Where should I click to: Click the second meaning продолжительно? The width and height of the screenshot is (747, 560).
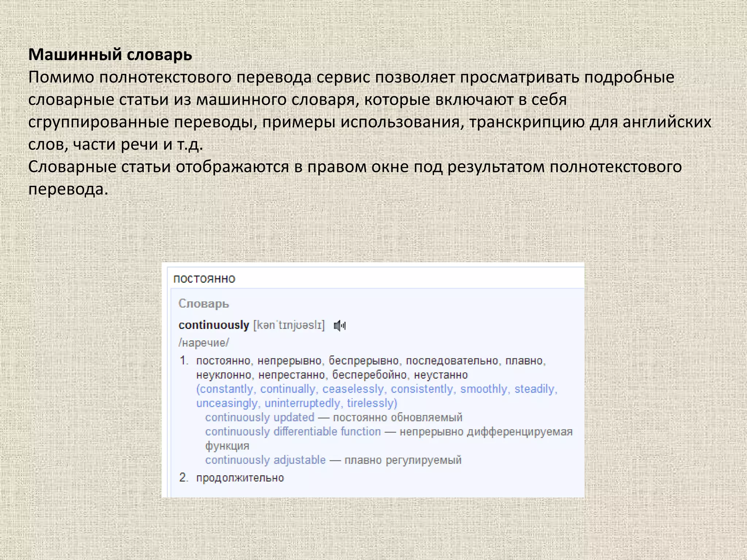[240, 478]
